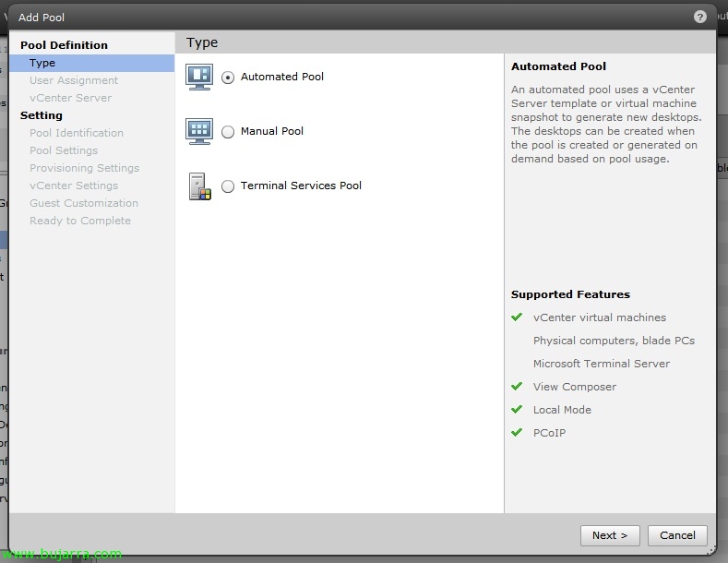Click green checkmark beside vCenter virtual machines
This screenshot has height=563, width=728.
[517, 317]
